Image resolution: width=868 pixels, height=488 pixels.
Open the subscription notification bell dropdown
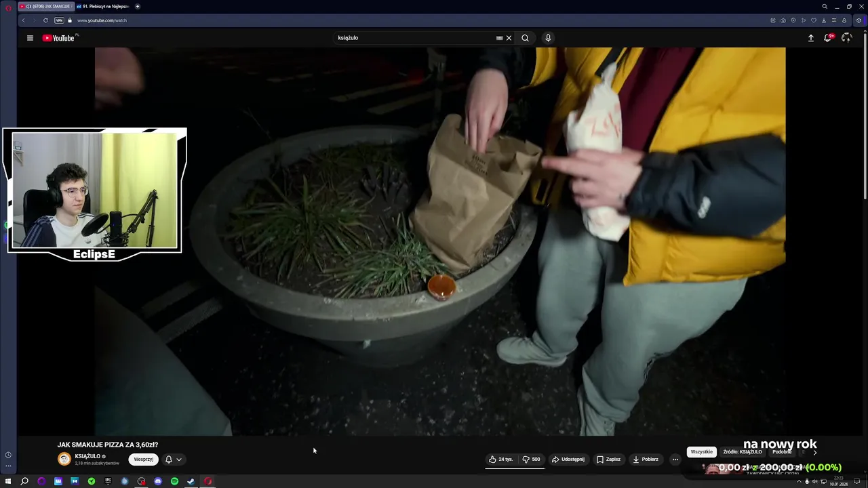[174, 459]
